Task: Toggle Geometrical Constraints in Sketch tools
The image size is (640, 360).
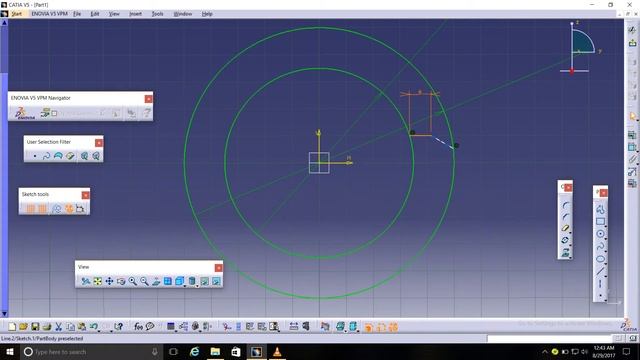Action: [x=69, y=209]
